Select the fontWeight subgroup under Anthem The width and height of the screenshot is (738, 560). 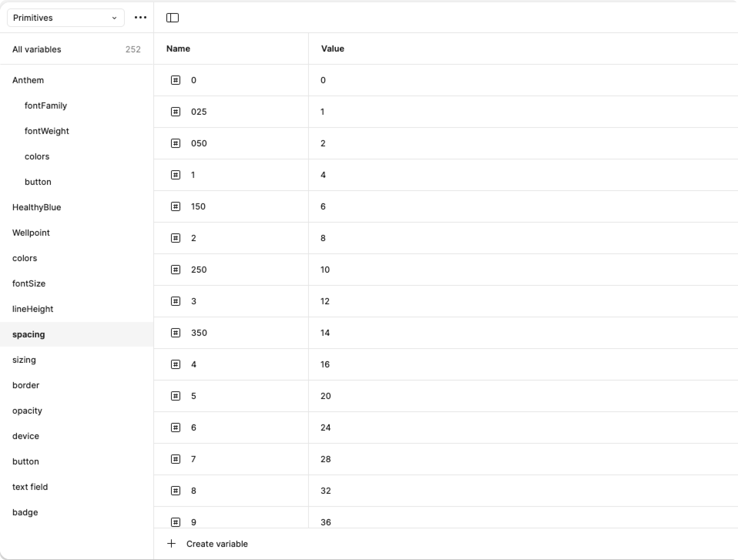(x=47, y=131)
